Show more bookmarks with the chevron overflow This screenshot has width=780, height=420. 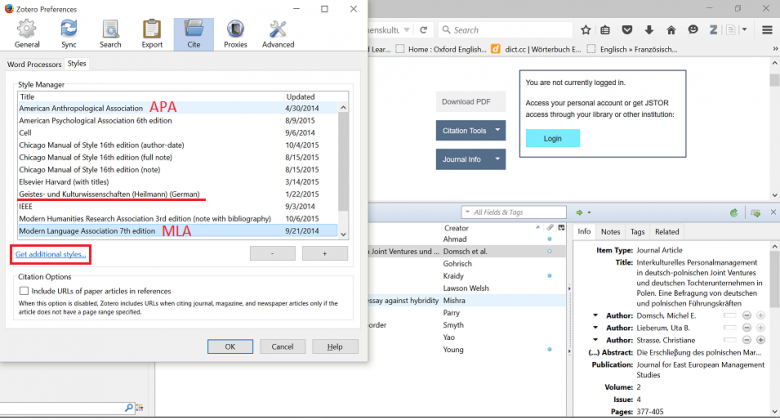click(775, 49)
